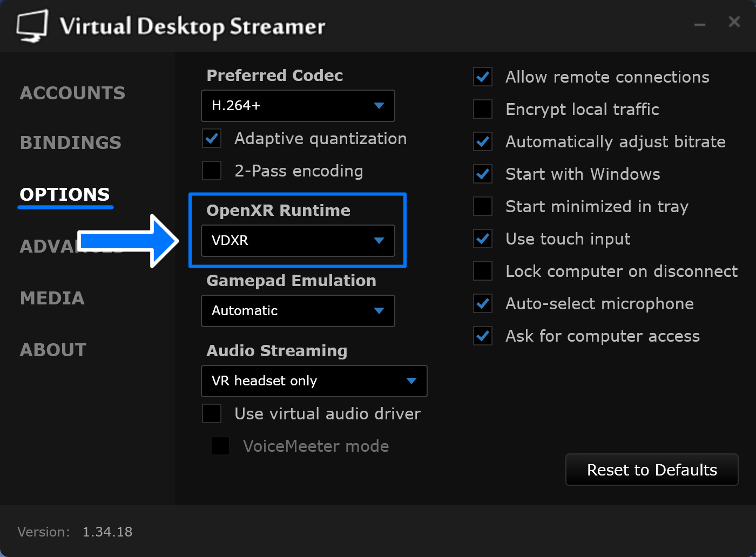
Task: Click the Virtual Desktop Streamer title text
Action: (193, 27)
